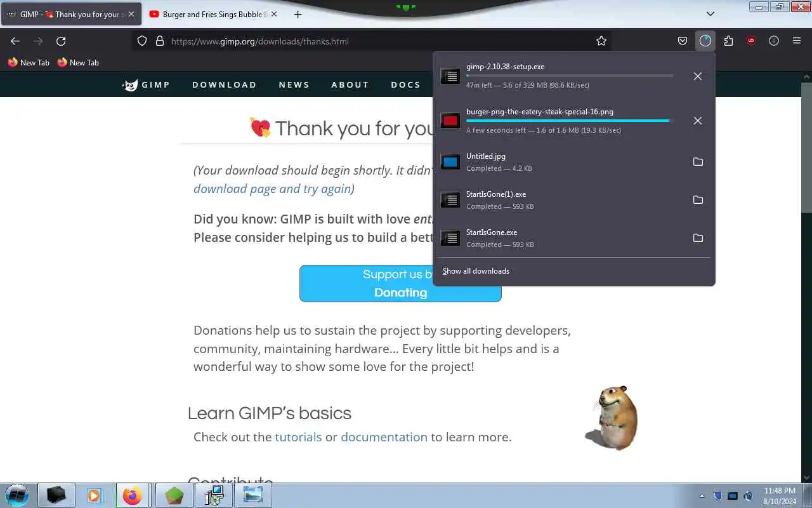Follow the download page and try again link
Viewport: 812px width, 508px height.
(x=272, y=189)
